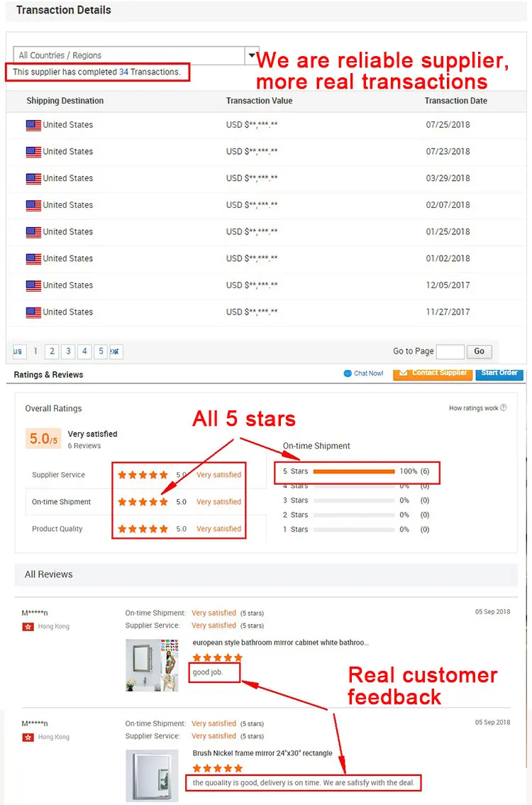Click the Product Quality star rating

(143, 529)
